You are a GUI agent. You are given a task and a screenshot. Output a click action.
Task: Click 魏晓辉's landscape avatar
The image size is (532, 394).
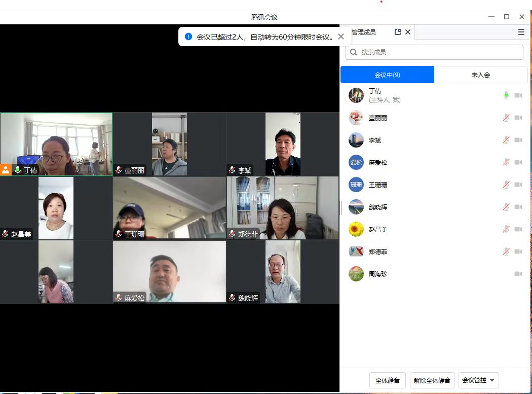[356, 207]
